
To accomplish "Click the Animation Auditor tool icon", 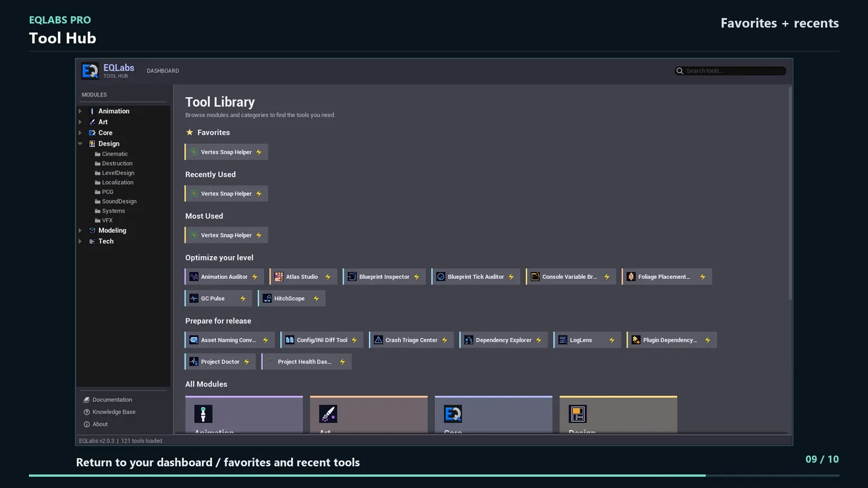I will tap(193, 277).
